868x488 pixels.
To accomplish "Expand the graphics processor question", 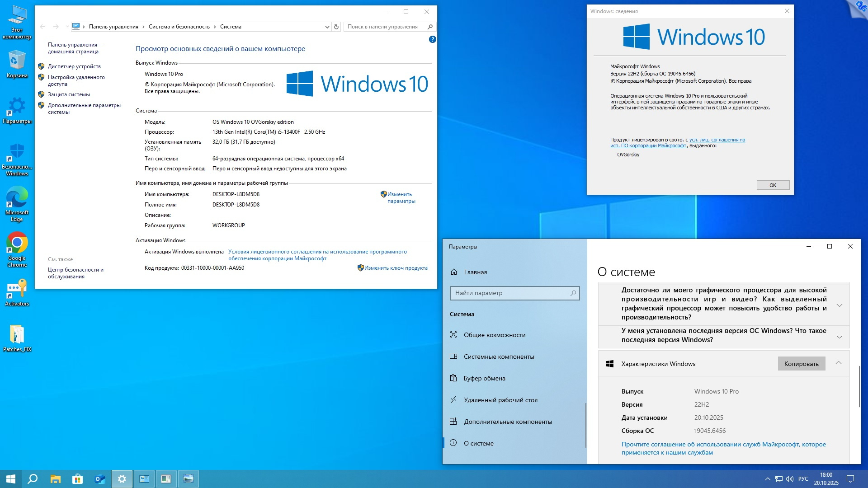I will click(x=839, y=305).
